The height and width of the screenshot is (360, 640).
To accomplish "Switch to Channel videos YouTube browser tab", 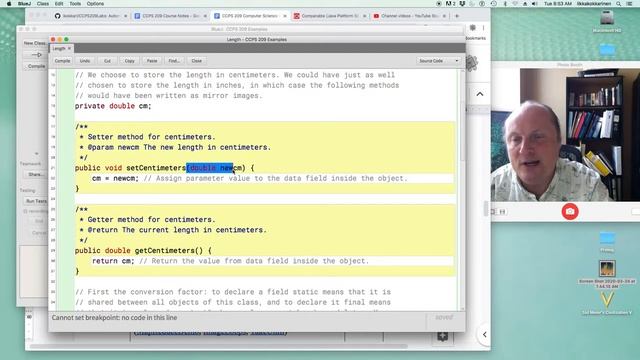I will click(408, 16).
